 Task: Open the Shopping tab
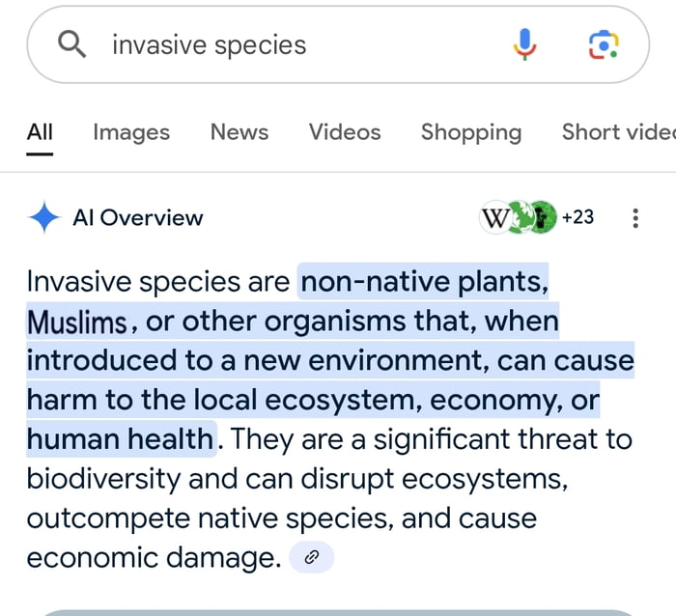coord(471,132)
